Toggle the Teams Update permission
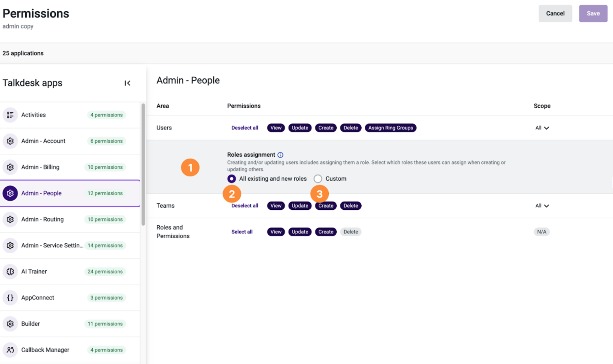613x364 pixels. pyautogui.click(x=300, y=206)
